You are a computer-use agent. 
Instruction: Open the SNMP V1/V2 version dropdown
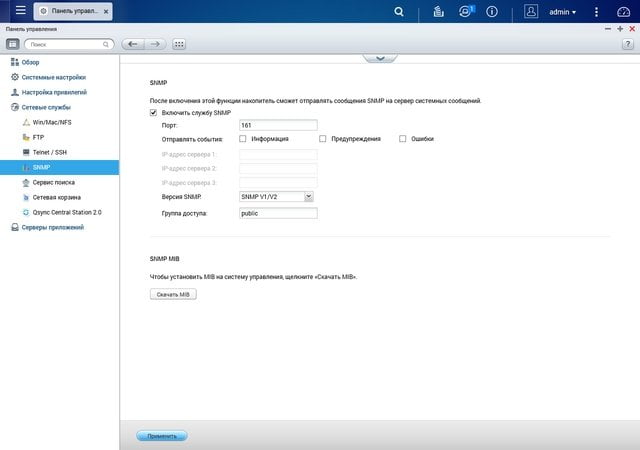pos(276,197)
